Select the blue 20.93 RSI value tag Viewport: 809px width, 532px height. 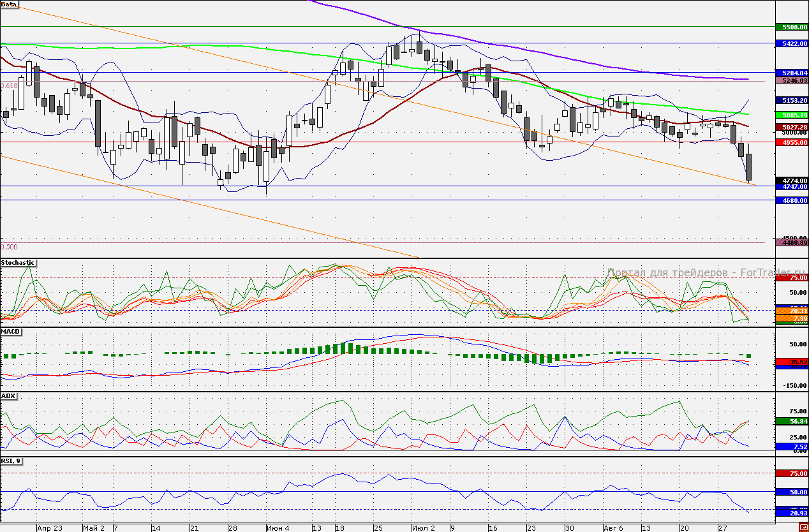791,514
